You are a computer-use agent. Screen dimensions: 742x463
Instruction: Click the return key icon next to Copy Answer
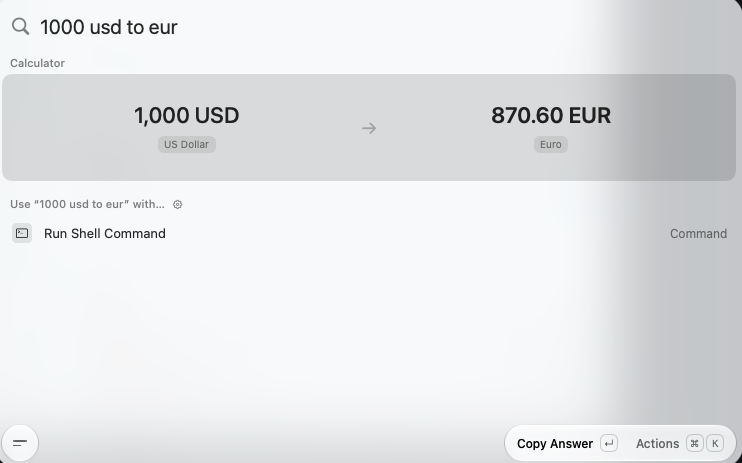coord(609,444)
